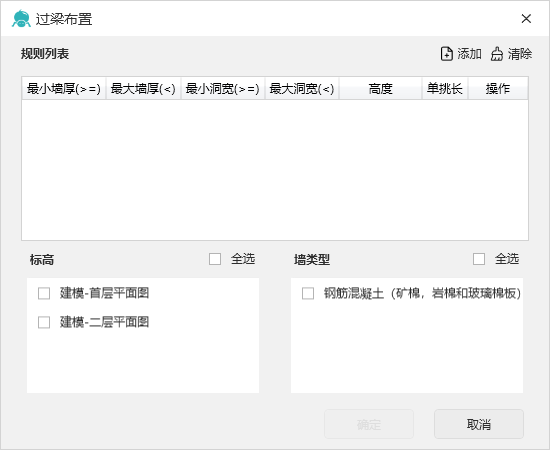Image resolution: width=550 pixels, height=450 pixels.
Task: Check the 建模-二层平面图 checkbox
Action: click(x=44, y=322)
